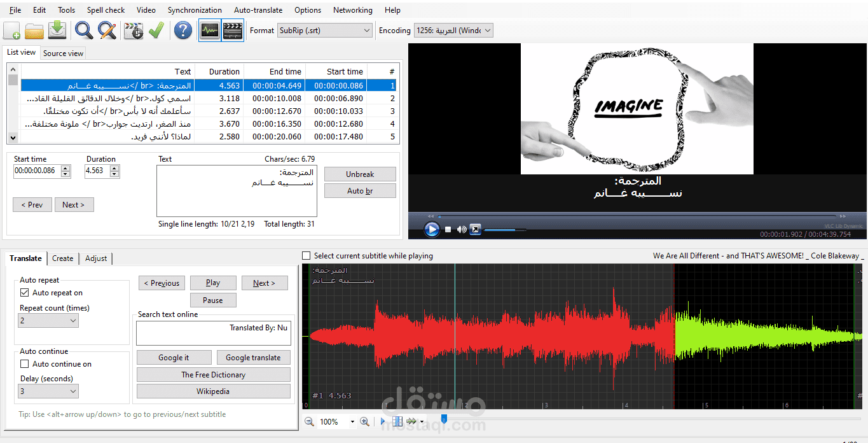Click the Google it button
The image size is (868, 443).
pos(174,358)
